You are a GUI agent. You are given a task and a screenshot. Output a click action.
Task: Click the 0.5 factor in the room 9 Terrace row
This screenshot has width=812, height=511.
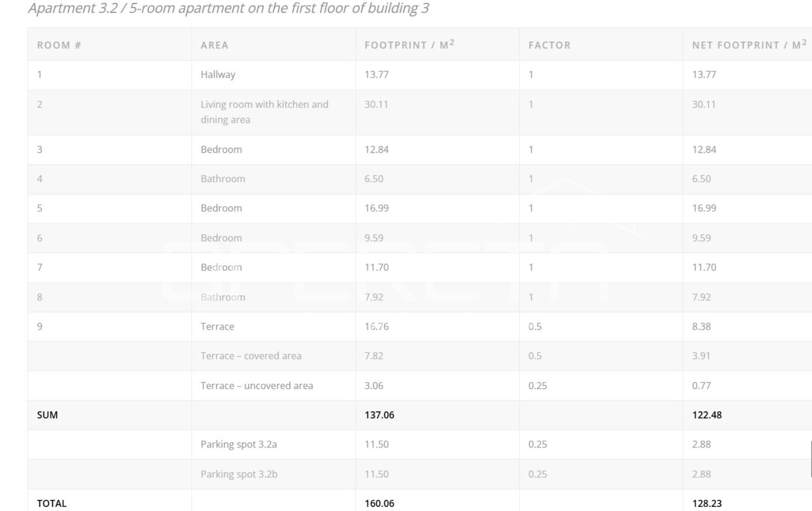pos(535,327)
